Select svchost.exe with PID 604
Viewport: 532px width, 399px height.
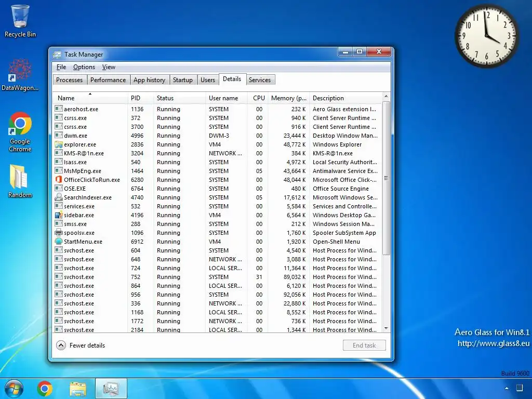pos(217,250)
